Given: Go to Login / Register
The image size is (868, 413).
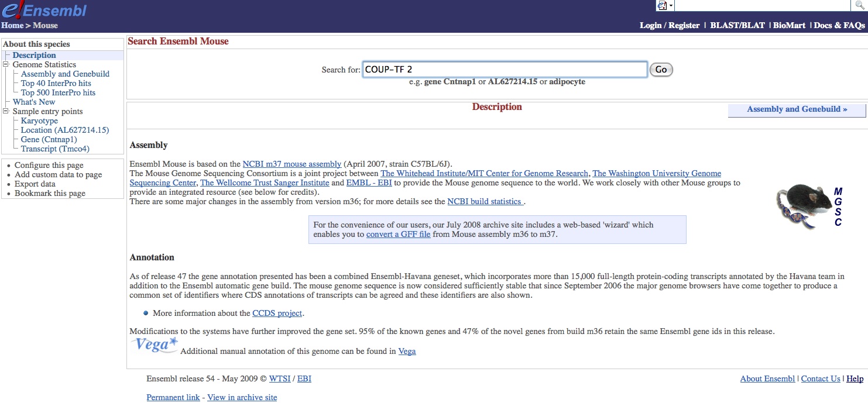Looking at the screenshot, I should click(x=670, y=25).
